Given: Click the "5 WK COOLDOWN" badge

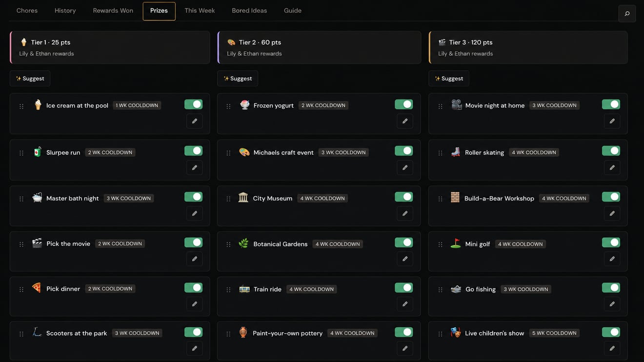Looking at the screenshot, I should [x=554, y=333].
